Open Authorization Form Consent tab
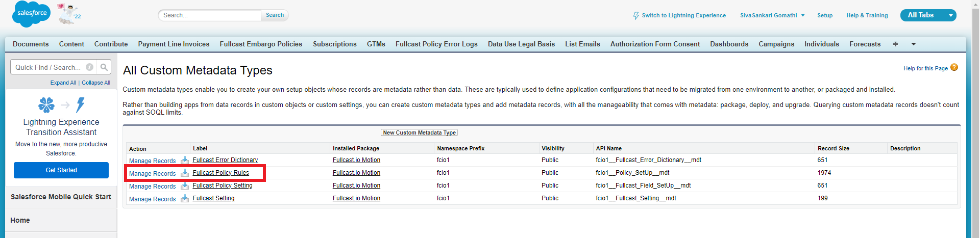 655,44
